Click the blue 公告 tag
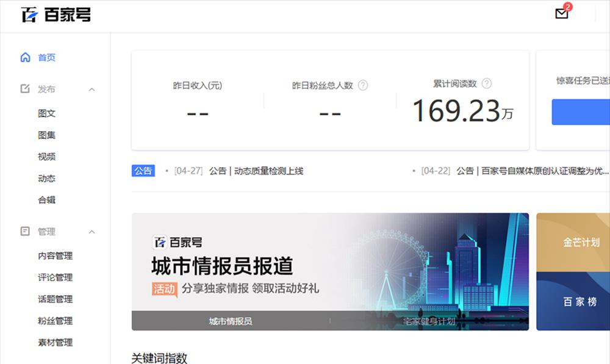This screenshot has width=610, height=364. tap(143, 171)
